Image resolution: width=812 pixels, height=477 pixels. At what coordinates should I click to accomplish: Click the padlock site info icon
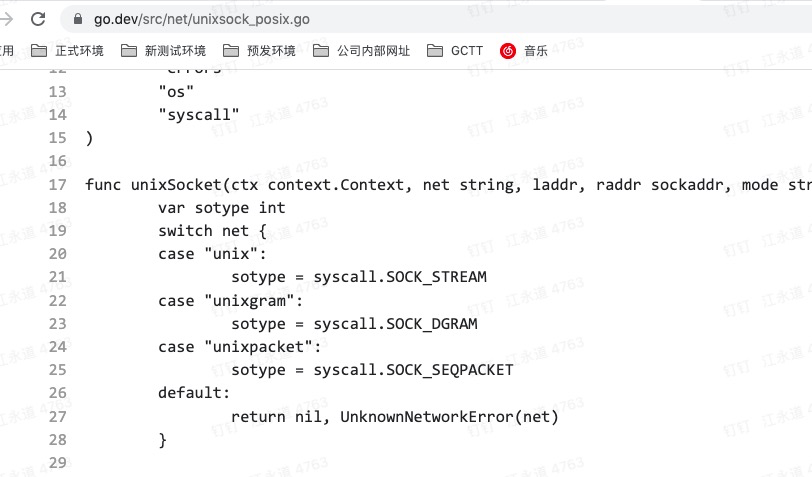coord(78,19)
